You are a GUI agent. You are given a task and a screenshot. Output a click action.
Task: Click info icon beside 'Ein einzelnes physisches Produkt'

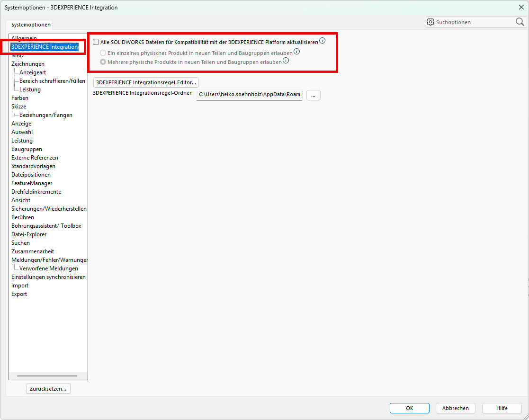(x=296, y=52)
